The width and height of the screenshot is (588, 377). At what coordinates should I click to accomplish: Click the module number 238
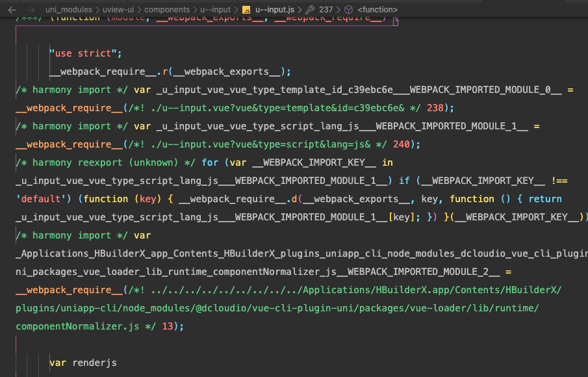pos(435,108)
